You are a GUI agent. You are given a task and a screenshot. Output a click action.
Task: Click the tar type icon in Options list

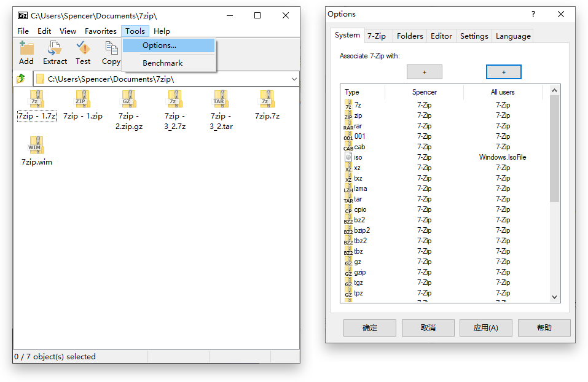click(x=348, y=199)
